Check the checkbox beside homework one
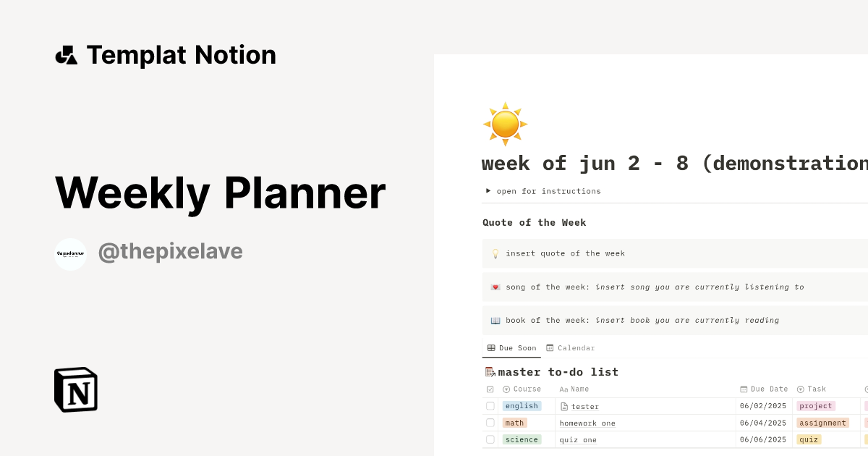868x456 pixels. (x=490, y=423)
